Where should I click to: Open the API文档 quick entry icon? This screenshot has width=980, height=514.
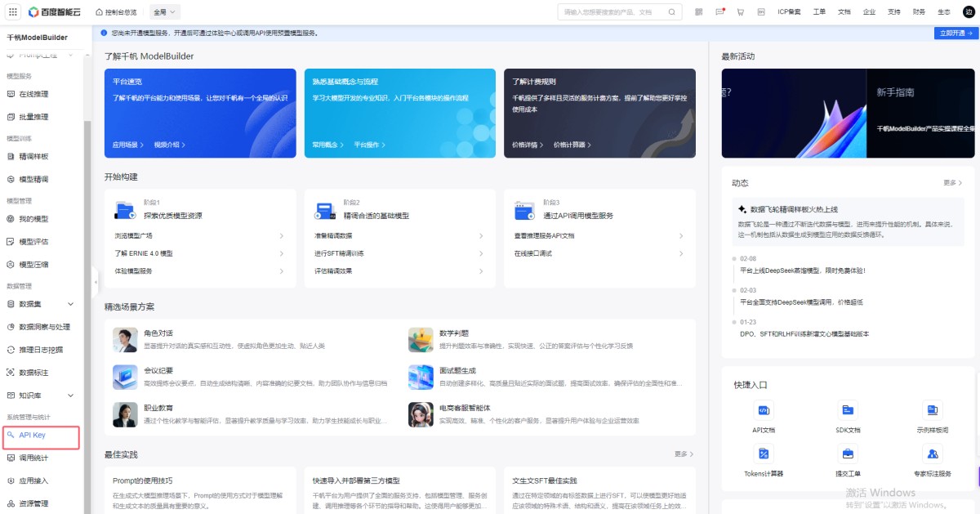click(763, 410)
